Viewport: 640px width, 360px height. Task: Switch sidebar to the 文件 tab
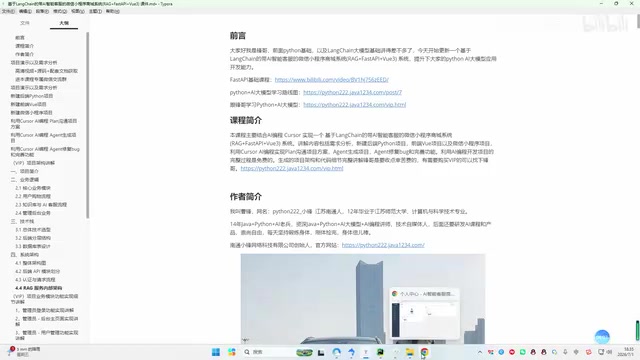click(25, 23)
